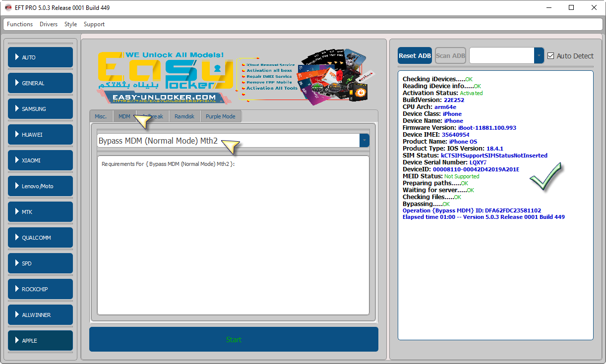
Task: Expand the SPD sidebar section
Action: pyautogui.click(x=41, y=263)
